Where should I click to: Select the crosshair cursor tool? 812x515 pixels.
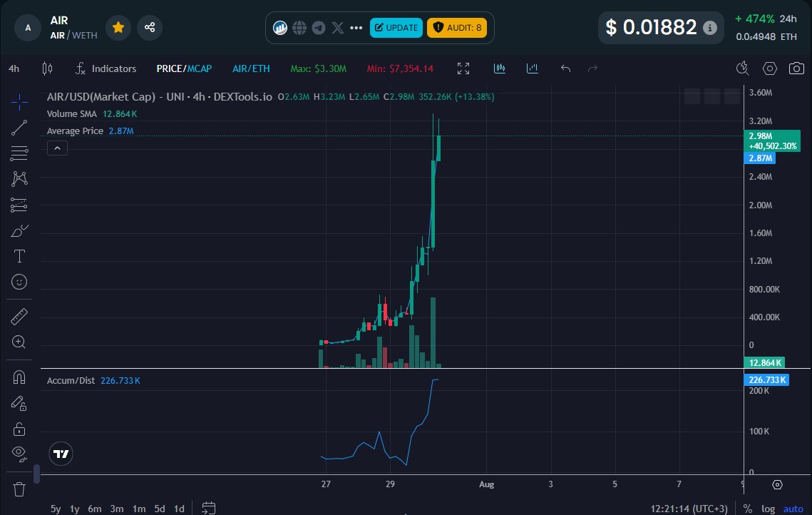pyautogui.click(x=19, y=102)
